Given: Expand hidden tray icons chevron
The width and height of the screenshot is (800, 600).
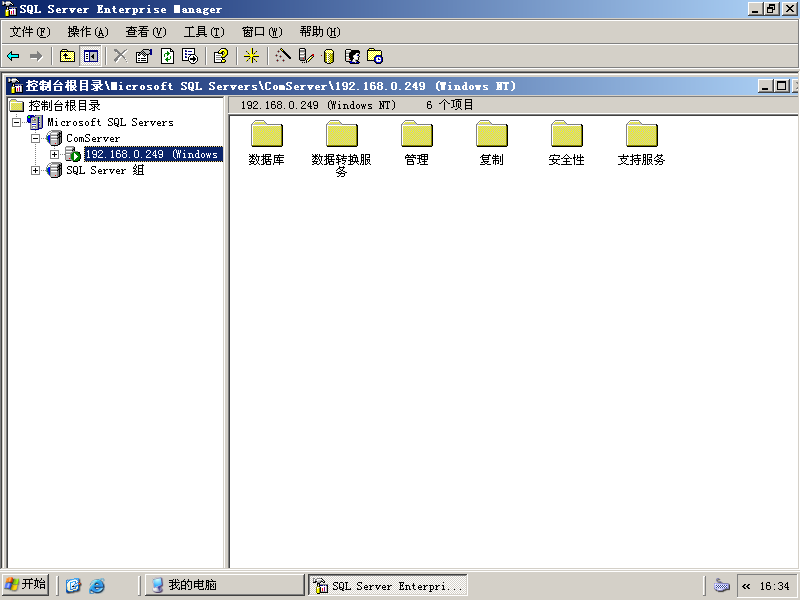Looking at the screenshot, I should pos(746,586).
